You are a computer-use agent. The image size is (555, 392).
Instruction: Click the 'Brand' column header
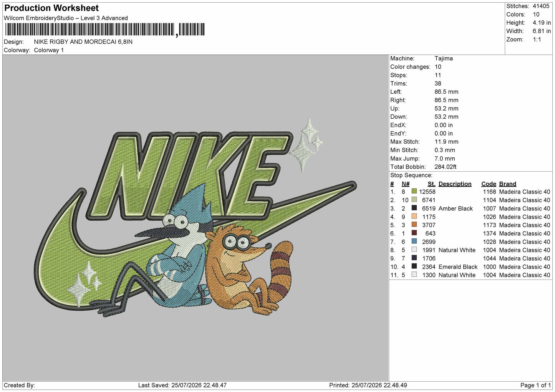pos(508,184)
